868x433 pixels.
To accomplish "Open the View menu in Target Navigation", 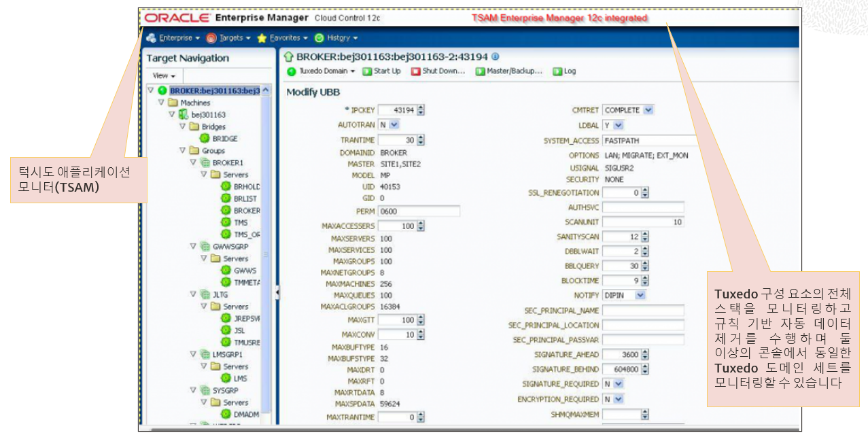I will point(164,76).
